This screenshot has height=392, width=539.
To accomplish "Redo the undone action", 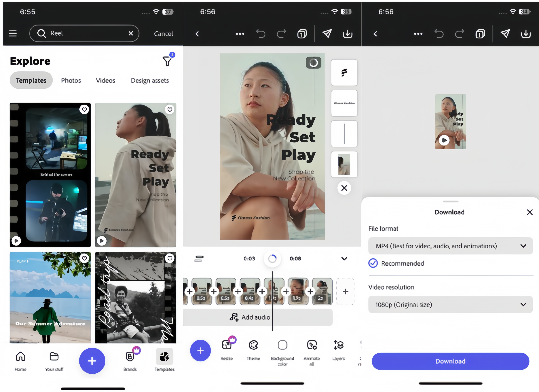I will [x=281, y=33].
